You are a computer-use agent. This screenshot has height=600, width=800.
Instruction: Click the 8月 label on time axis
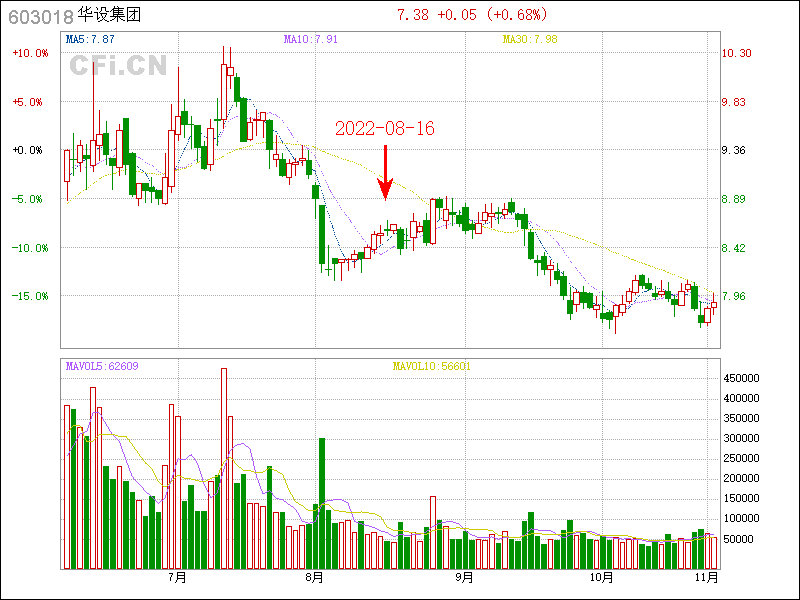point(315,577)
